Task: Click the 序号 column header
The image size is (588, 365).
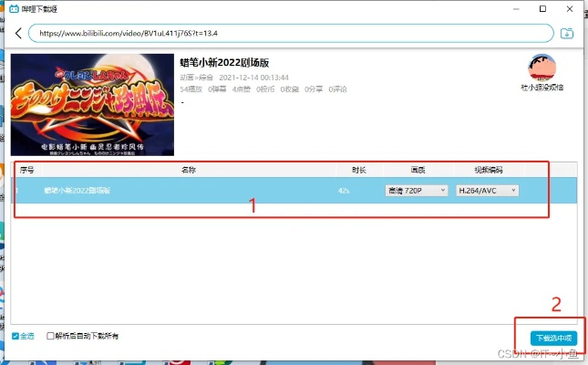Action: [26, 170]
